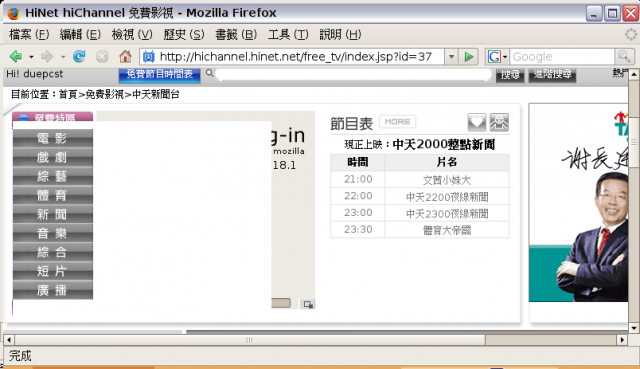
Task: Click the Firefox logo in title bar
Action: [13, 13]
